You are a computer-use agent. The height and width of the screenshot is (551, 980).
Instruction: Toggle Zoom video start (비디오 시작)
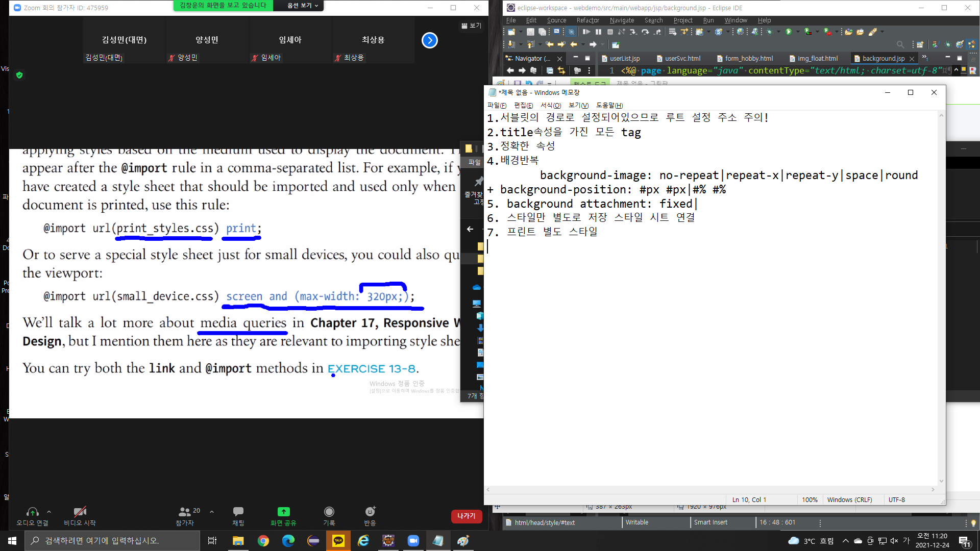(80, 512)
